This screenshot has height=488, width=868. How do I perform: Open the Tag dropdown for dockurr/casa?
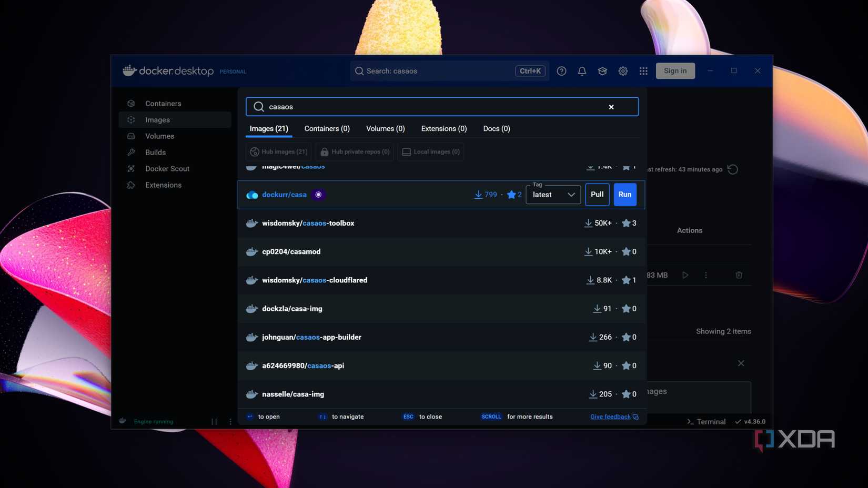[x=553, y=194]
